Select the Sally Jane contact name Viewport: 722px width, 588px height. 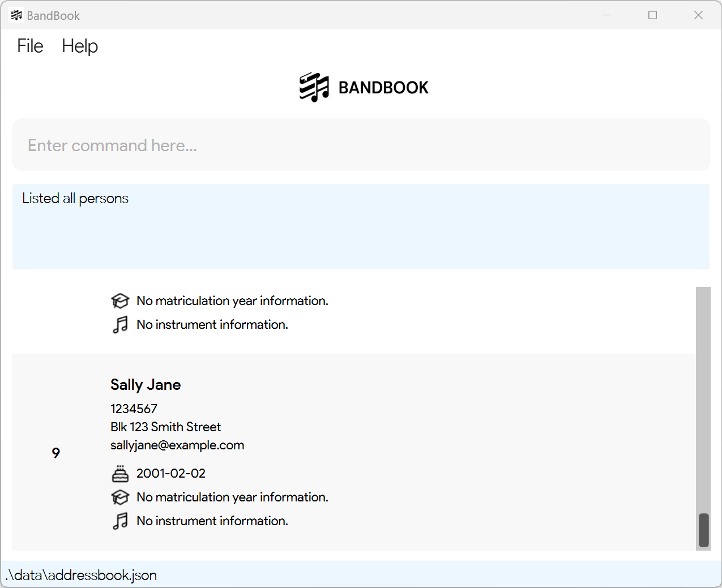pos(146,385)
